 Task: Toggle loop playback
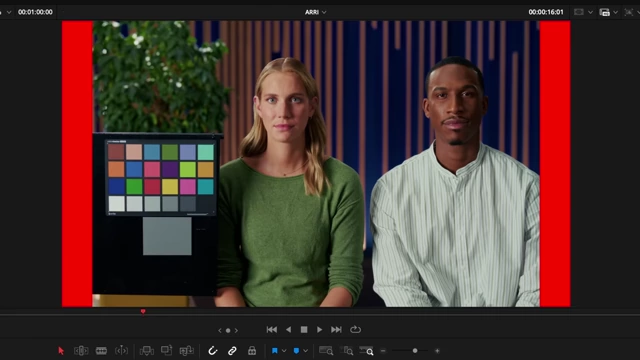click(355, 329)
